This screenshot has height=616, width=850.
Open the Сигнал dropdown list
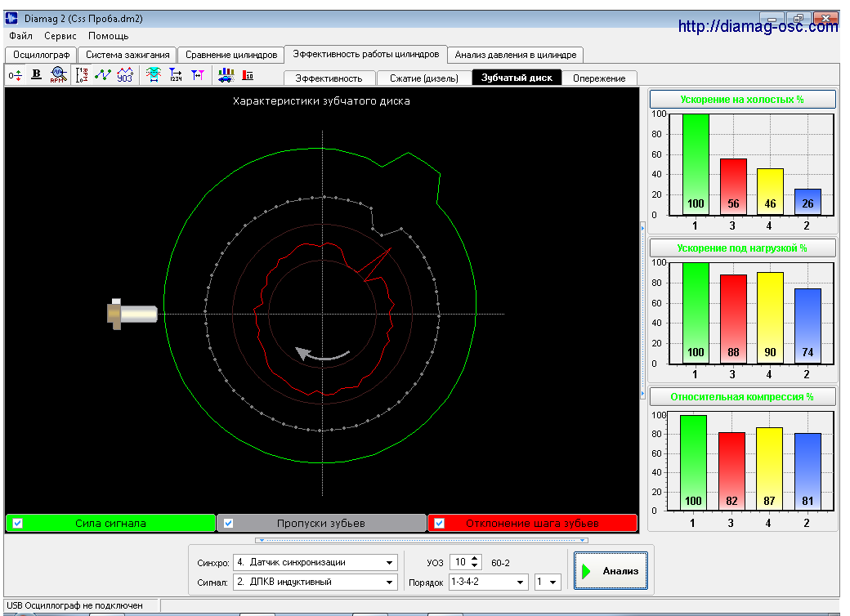click(389, 582)
